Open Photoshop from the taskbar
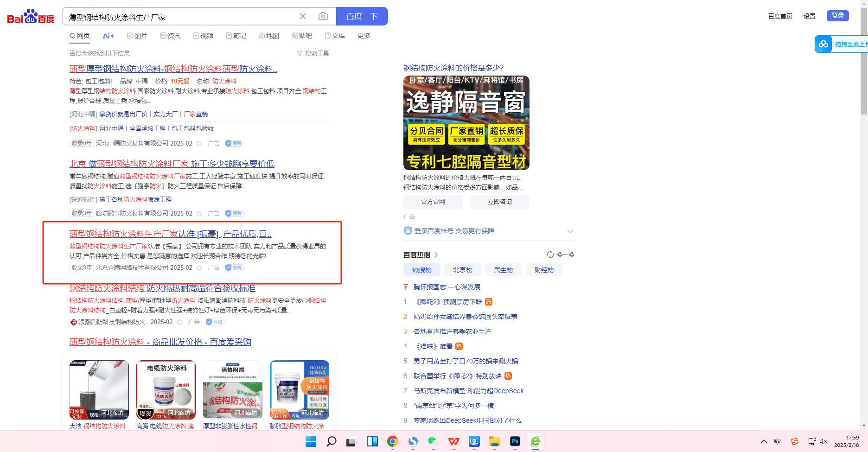Viewport: 868px width, 452px height. pos(515,441)
